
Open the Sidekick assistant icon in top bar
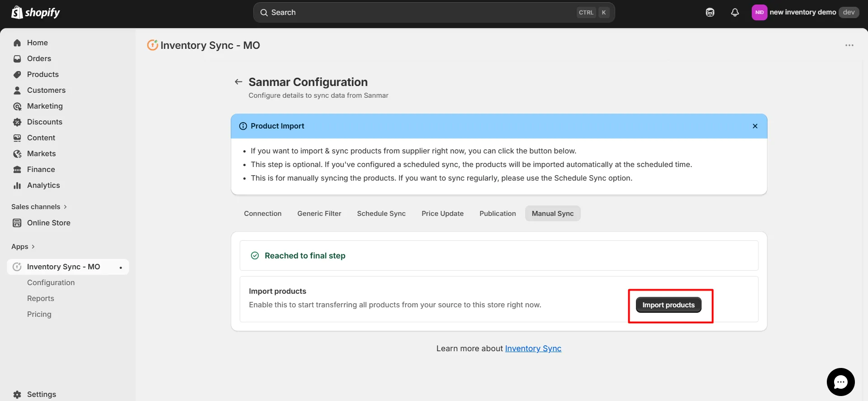pyautogui.click(x=710, y=13)
